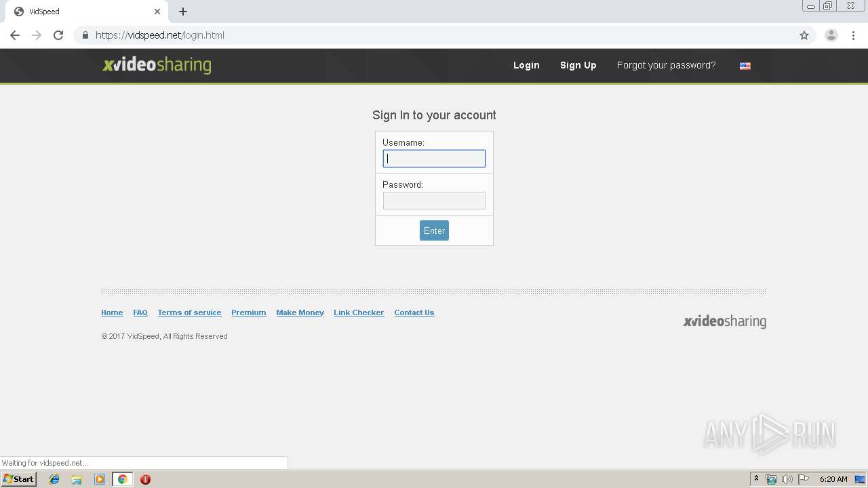Click the network tray icon

(771, 479)
